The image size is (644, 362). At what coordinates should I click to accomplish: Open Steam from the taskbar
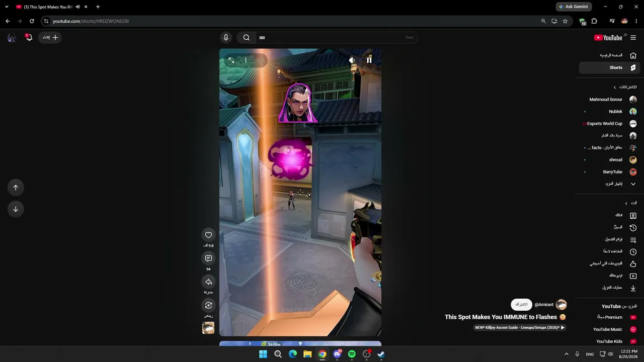(381, 354)
